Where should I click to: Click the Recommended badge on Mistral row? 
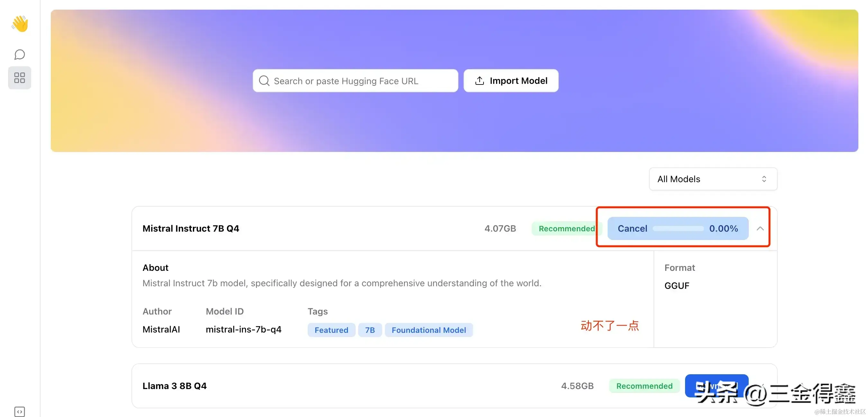tap(566, 229)
